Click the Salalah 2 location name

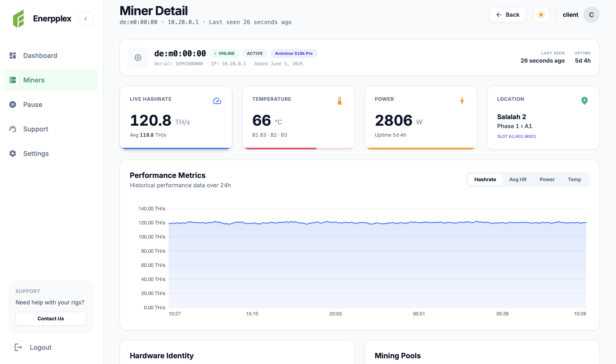click(x=511, y=117)
